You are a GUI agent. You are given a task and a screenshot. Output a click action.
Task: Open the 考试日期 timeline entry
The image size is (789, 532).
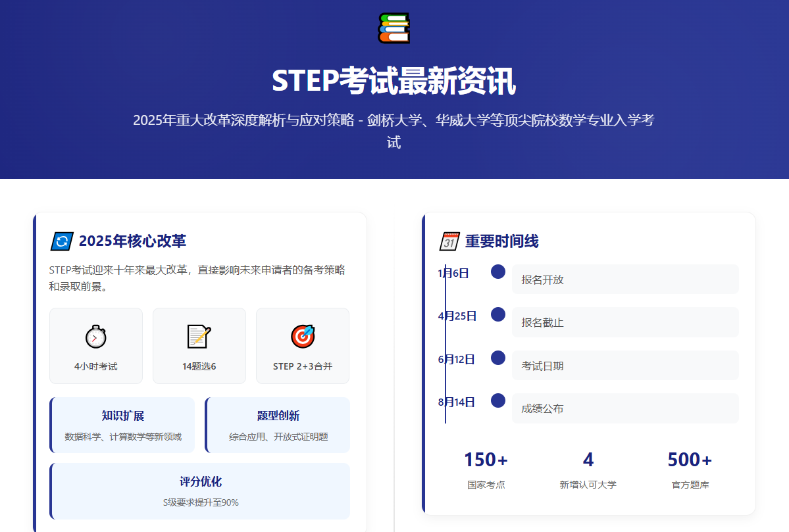[624, 366]
